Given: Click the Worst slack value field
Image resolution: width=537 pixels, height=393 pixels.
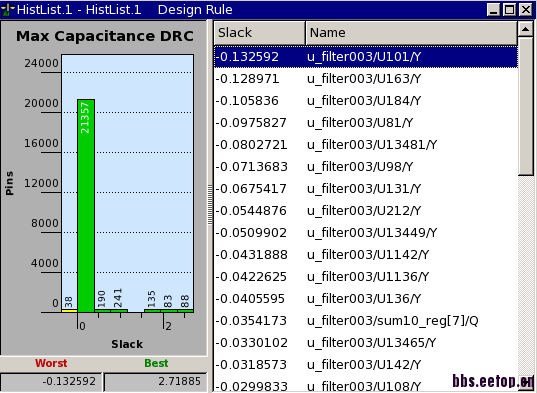Looking at the screenshot, I should 51,381.
